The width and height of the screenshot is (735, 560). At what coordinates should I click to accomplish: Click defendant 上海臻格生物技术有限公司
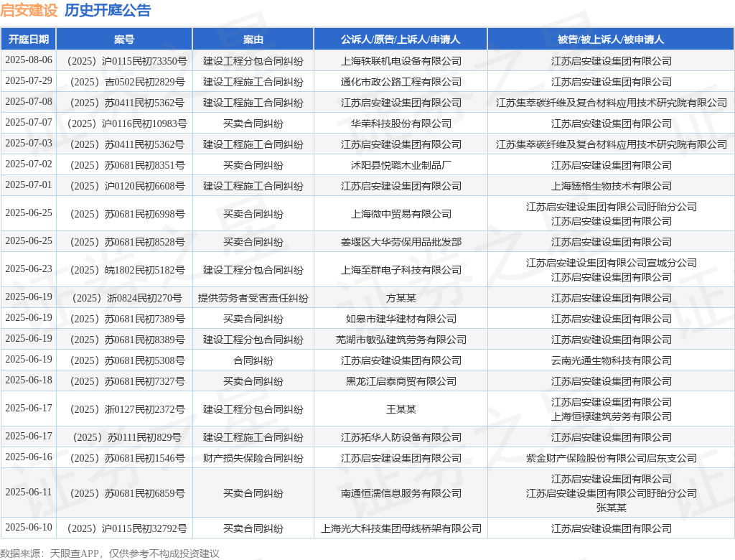612,186
